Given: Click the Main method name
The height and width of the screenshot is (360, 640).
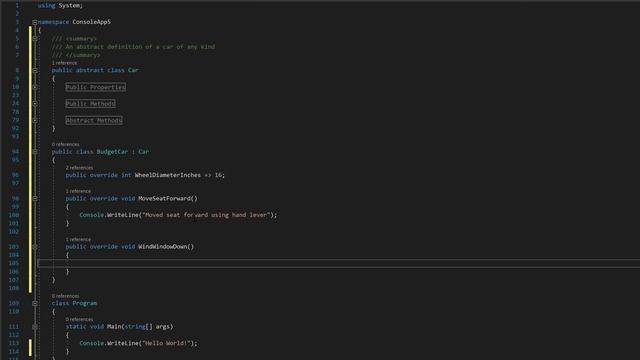Looking at the screenshot, I should coord(114,327).
